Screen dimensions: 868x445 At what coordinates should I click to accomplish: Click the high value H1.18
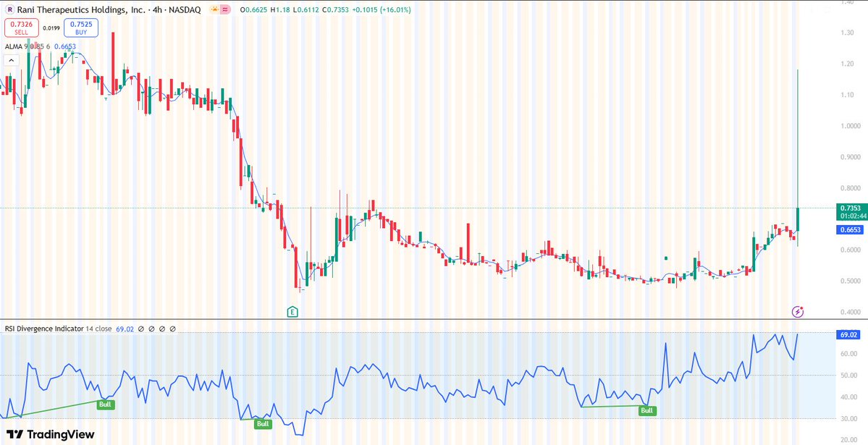click(x=279, y=10)
